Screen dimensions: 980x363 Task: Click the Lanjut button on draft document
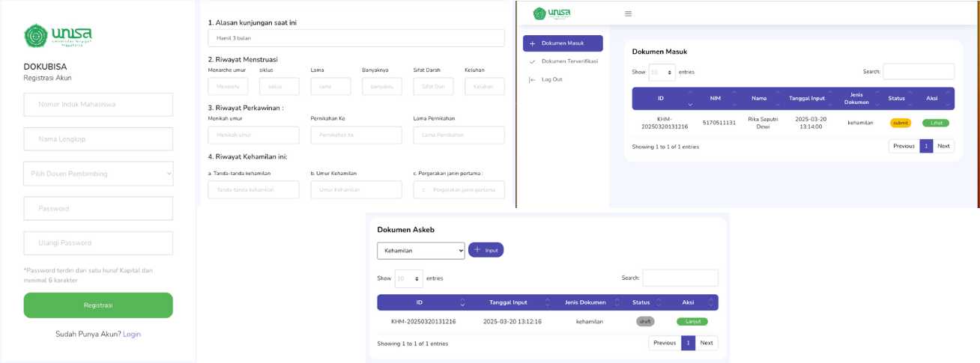tap(692, 322)
